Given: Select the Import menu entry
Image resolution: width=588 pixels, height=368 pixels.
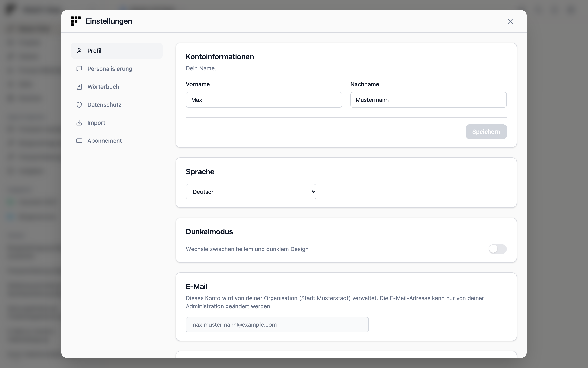Looking at the screenshot, I should tap(117, 123).
